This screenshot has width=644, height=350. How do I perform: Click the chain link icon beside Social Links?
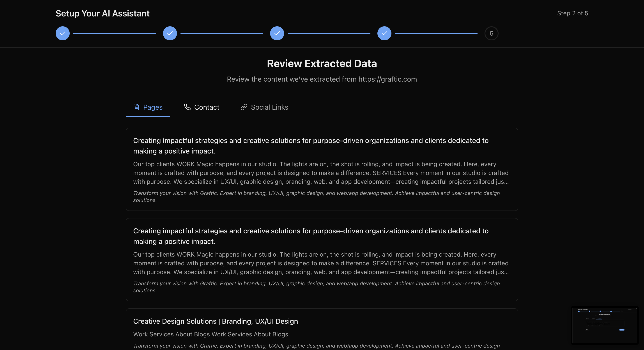coord(244,107)
